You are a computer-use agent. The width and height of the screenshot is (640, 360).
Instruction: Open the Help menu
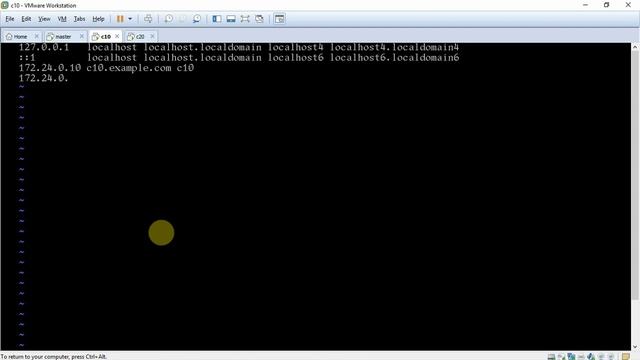[x=98, y=19]
